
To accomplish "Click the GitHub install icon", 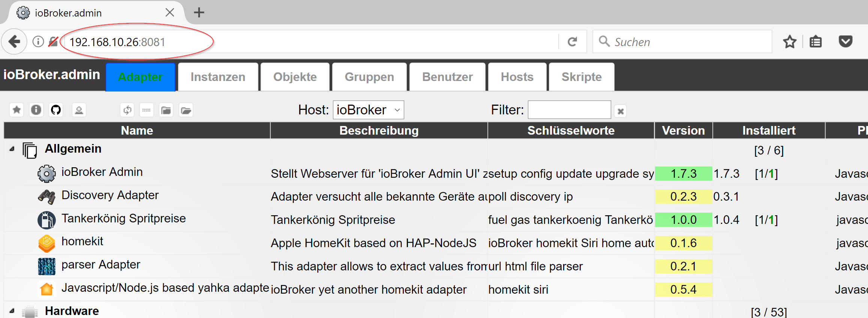I will coord(56,110).
